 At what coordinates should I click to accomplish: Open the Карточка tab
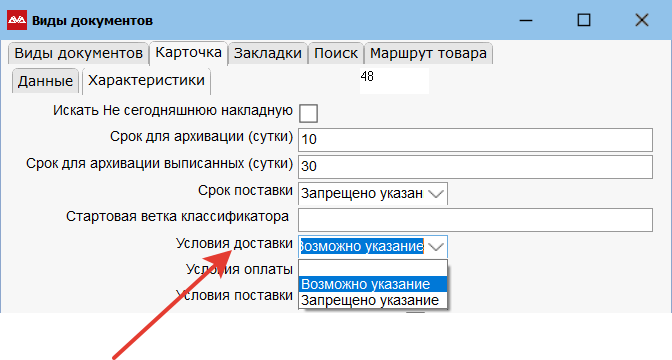tap(188, 53)
